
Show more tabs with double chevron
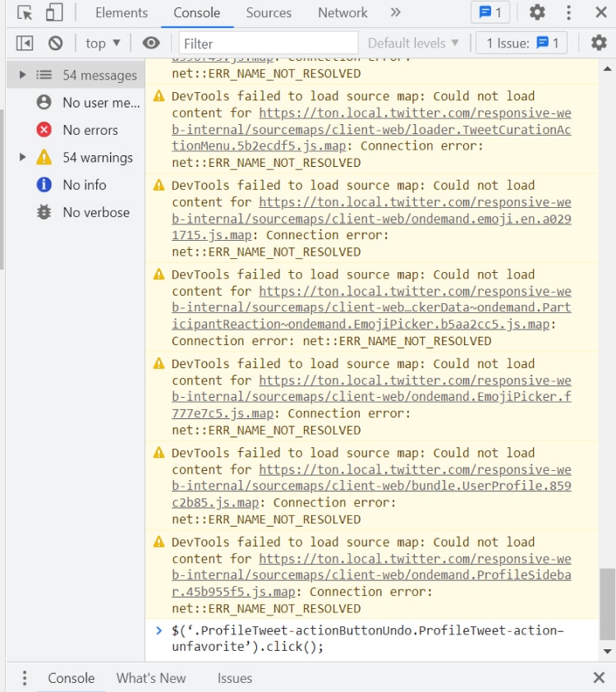coord(395,12)
